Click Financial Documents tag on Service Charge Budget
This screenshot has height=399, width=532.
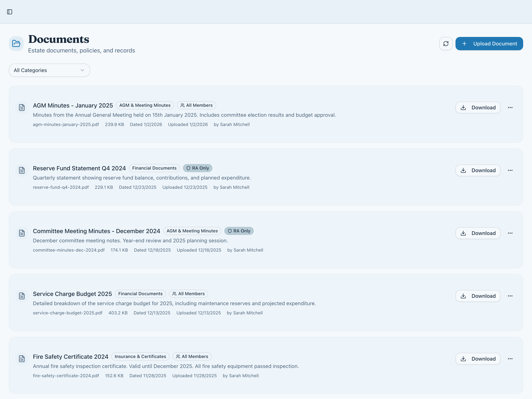[140, 294]
